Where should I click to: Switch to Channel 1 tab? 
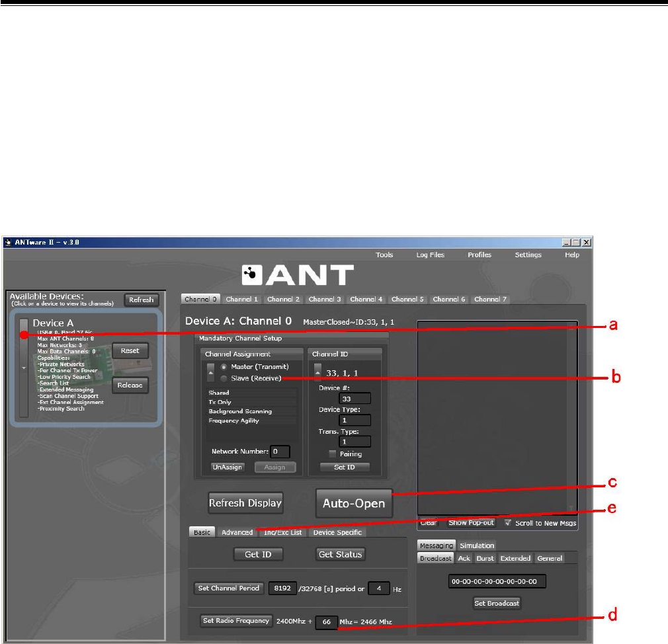pos(241,299)
